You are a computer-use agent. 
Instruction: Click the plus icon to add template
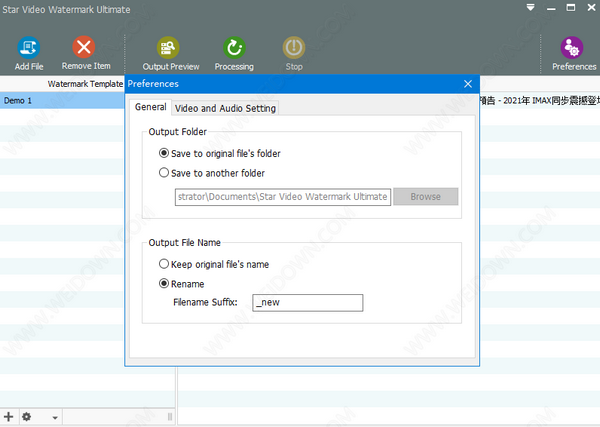tap(9, 416)
